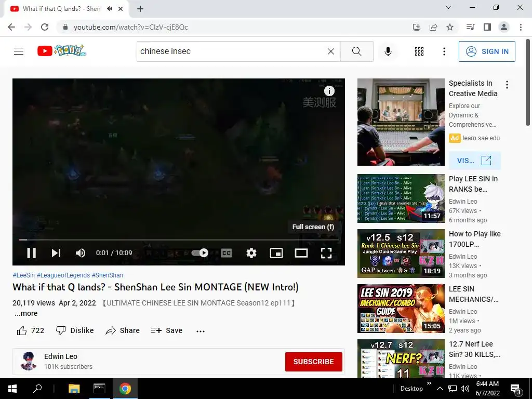This screenshot has width=532, height=399.
Task: Clear the search box text
Action: click(331, 51)
